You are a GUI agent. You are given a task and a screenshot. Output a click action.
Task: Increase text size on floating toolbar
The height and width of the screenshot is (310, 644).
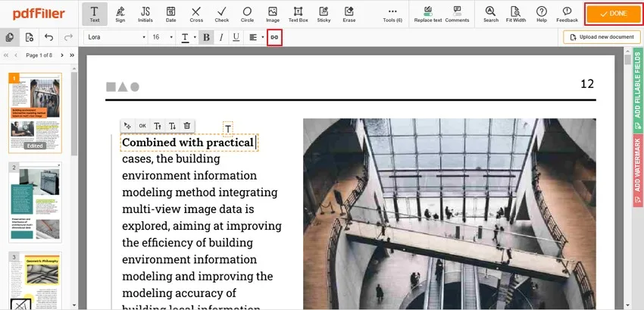pyautogui.click(x=158, y=126)
